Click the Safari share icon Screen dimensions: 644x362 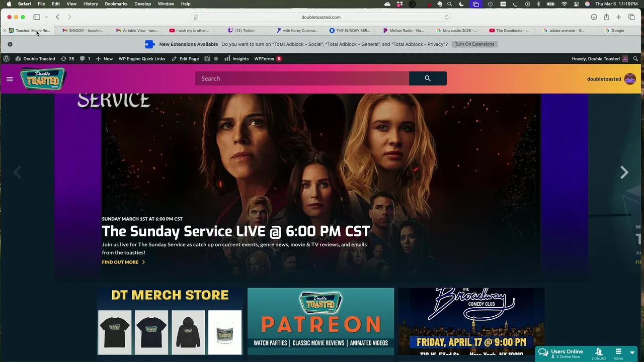(x=606, y=17)
